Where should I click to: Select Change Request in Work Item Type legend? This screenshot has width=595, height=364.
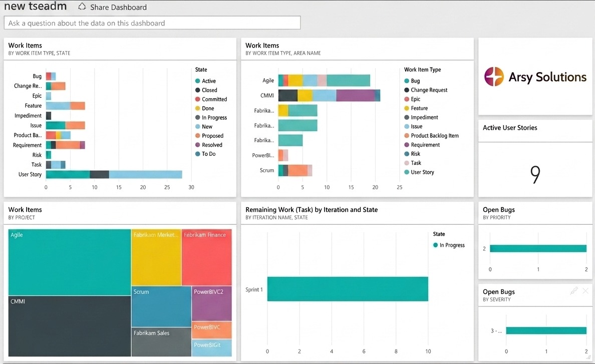coord(426,90)
